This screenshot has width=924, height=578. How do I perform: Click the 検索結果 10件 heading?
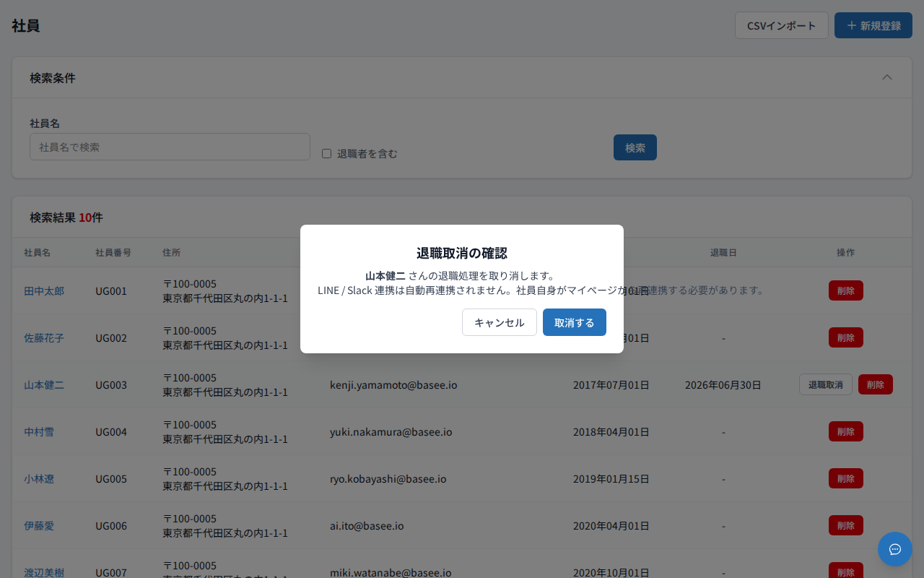coord(66,217)
